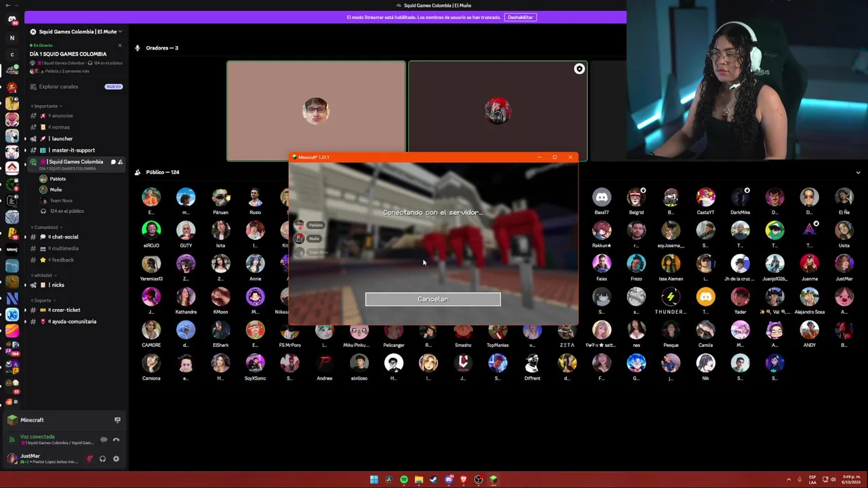Open the taskbar clock showing 5:49 p. m.
The image size is (868, 488).
[851, 480]
